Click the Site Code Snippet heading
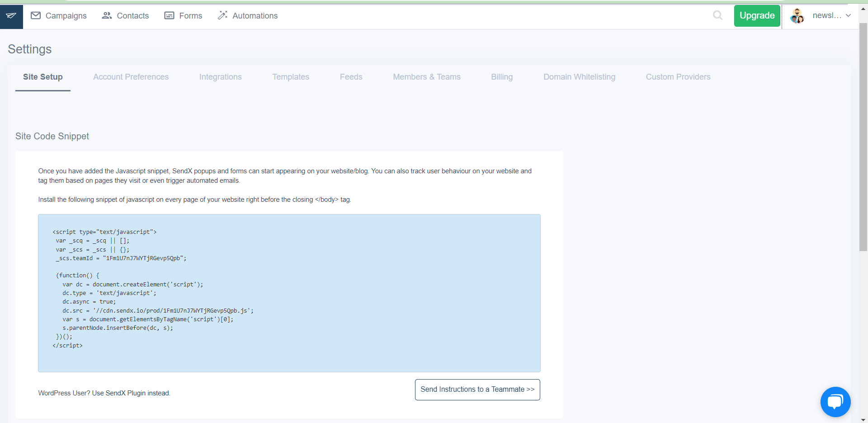Image resolution: width=868 pixels, height=423 pixels. pyautogui.click(x=52, y=136)
